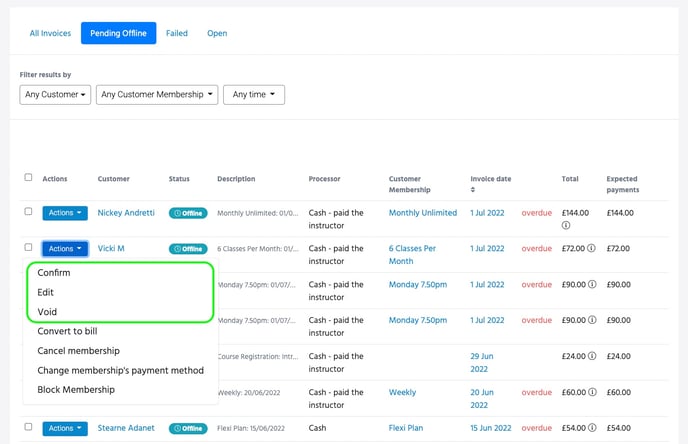Switch to the Failed tab
688x444 pixels.
click(x=177, y=33)
